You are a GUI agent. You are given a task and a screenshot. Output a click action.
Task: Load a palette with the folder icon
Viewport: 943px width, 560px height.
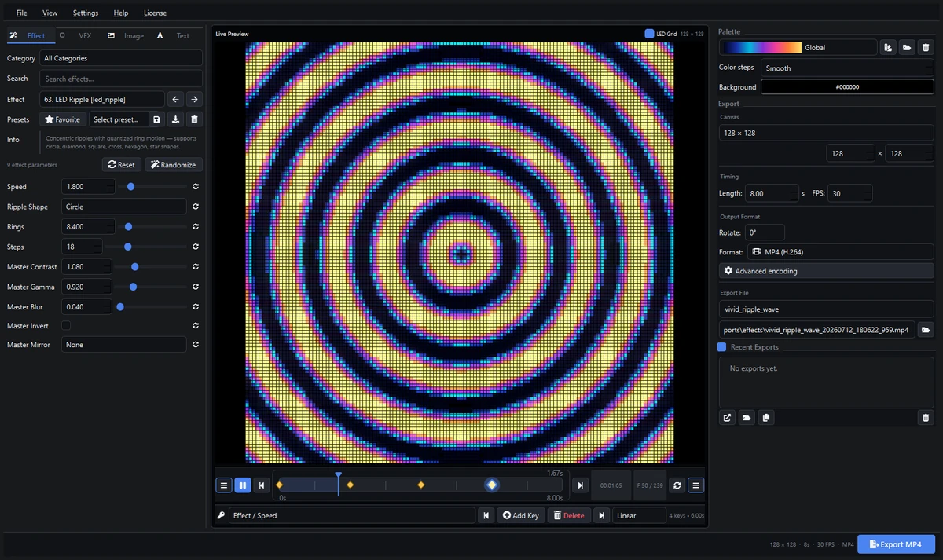pyautogui.click(x=907, y=47)
